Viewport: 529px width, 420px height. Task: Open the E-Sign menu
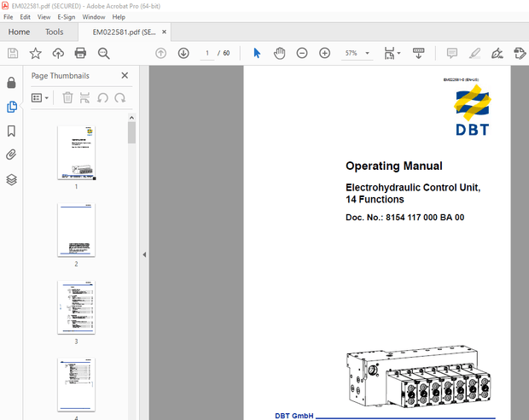coord(67,17)
